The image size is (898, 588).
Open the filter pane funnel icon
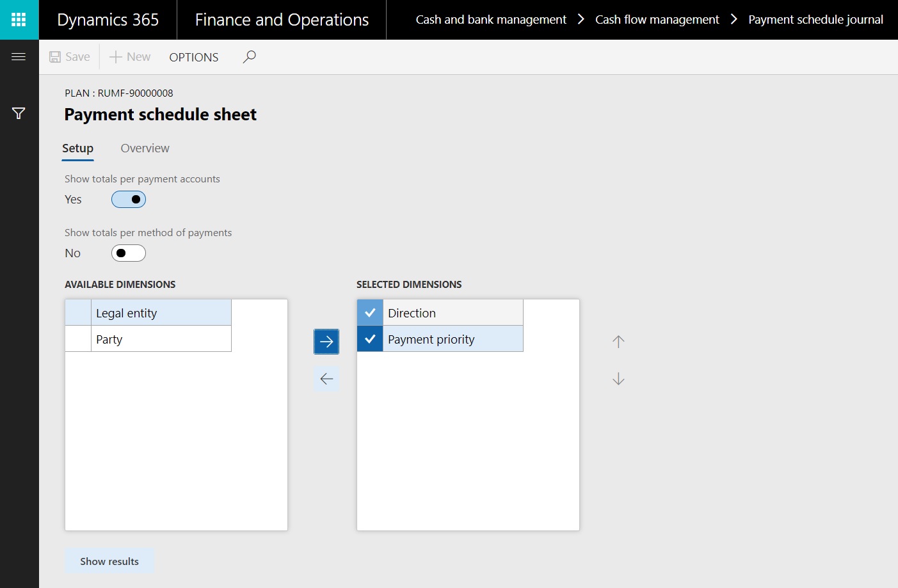point(19,113)
